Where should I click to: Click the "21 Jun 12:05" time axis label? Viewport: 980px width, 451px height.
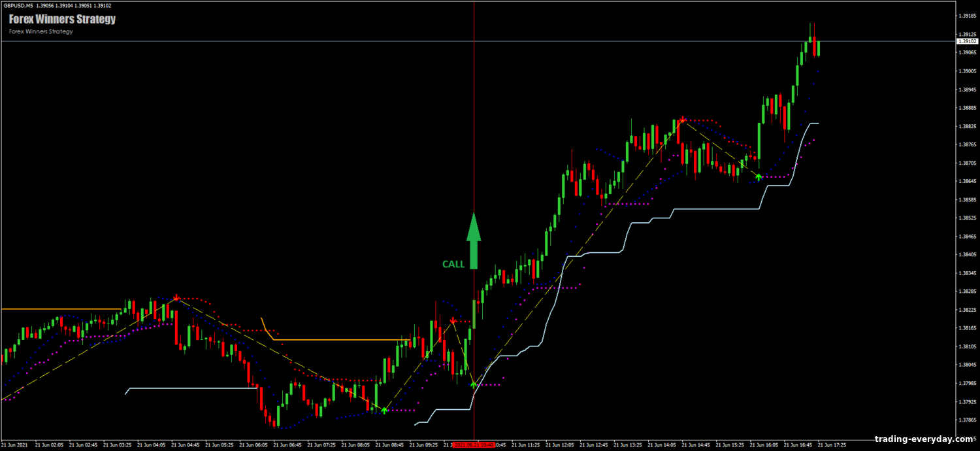[x=562, y=444]
